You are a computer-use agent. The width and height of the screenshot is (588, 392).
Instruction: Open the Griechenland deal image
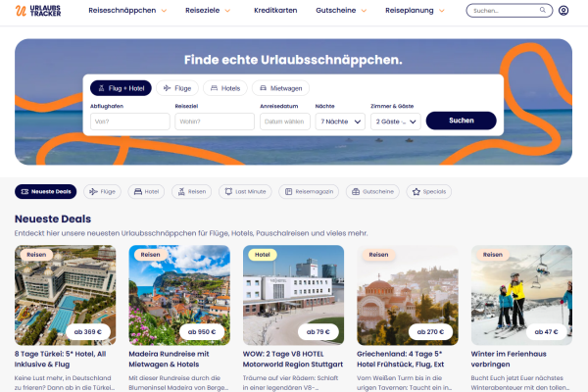point(408,295)
